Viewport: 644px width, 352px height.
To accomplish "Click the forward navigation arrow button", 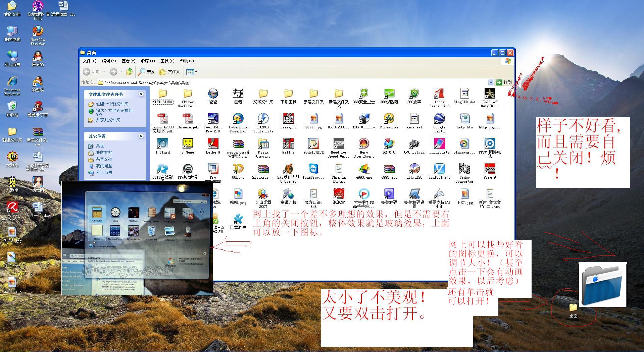I will pos(113,71).
